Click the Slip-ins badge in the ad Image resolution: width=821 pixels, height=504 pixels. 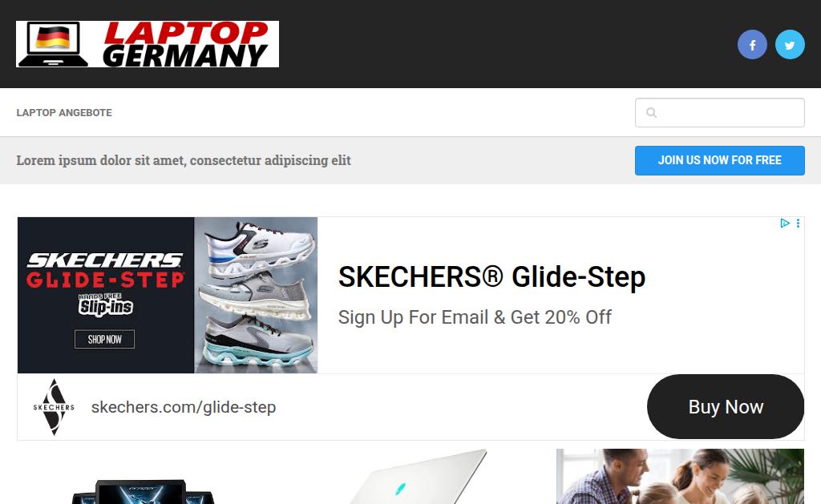106,305
